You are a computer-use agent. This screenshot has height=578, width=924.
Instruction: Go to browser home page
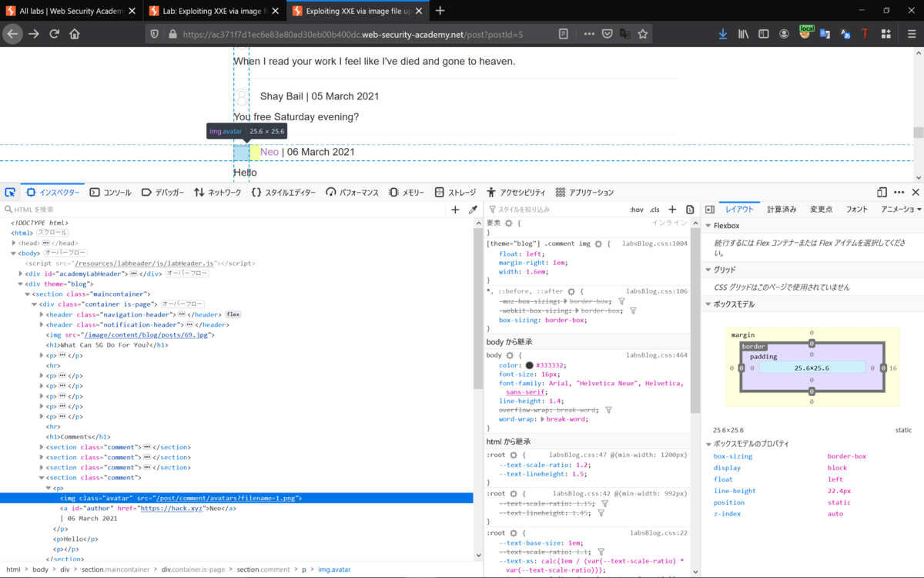coord(75,34)
